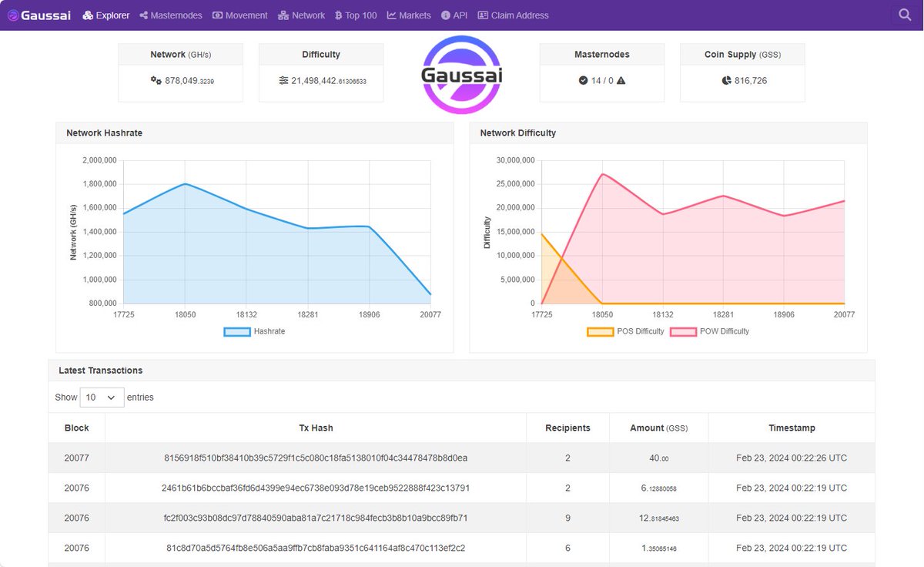Screen dimensions: 924x567
Task: Click the Latest Transactions panel heading
Action: pyautogui.click(x=101, y=371)
